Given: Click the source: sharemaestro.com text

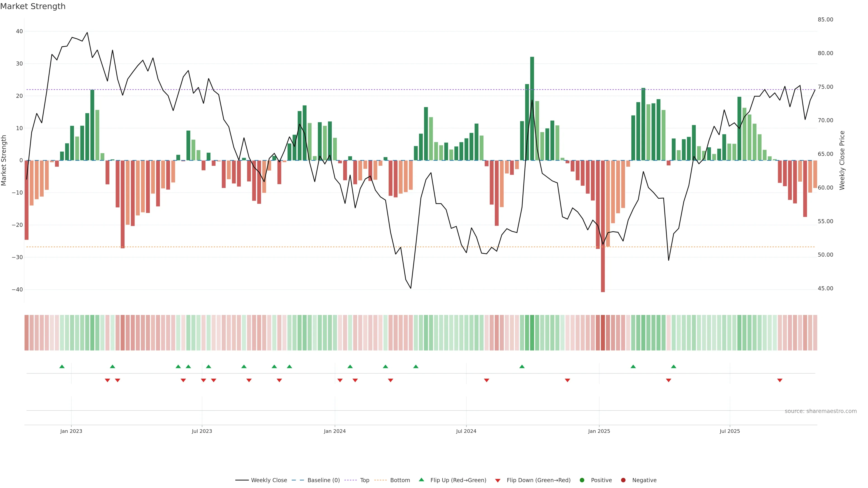Looking at the screenshot, I should point(821,411).
